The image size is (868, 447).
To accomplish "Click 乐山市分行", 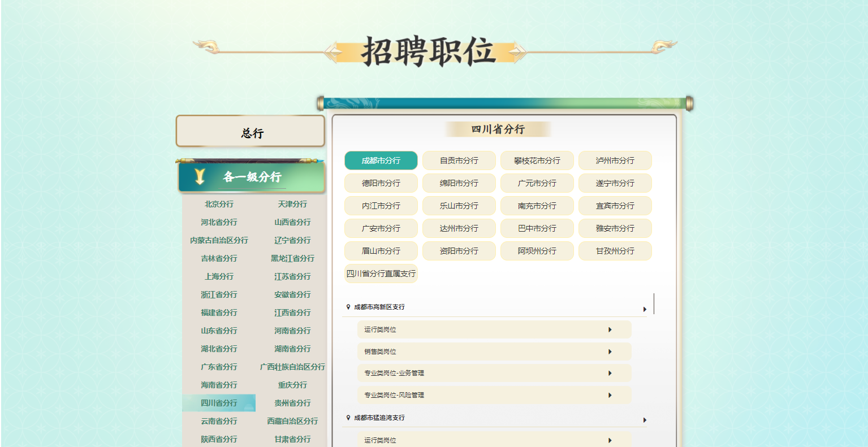I will [x=459, y=206].
